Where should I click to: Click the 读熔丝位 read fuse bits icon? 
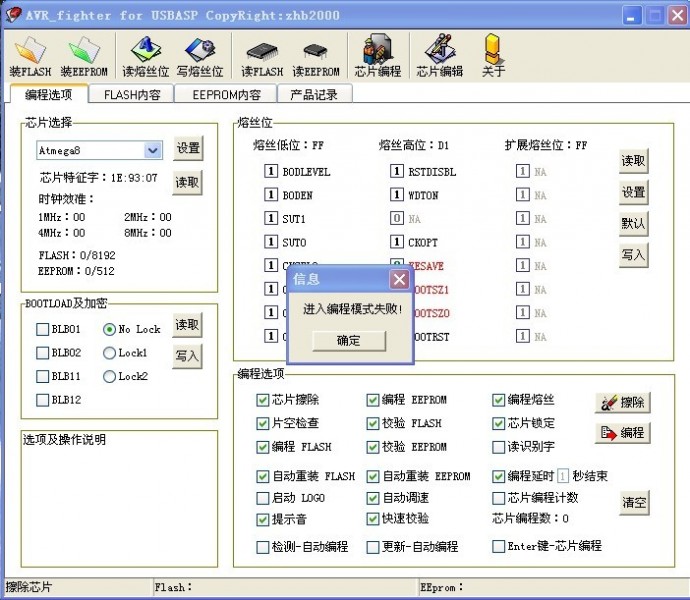(x=146, y=56)
